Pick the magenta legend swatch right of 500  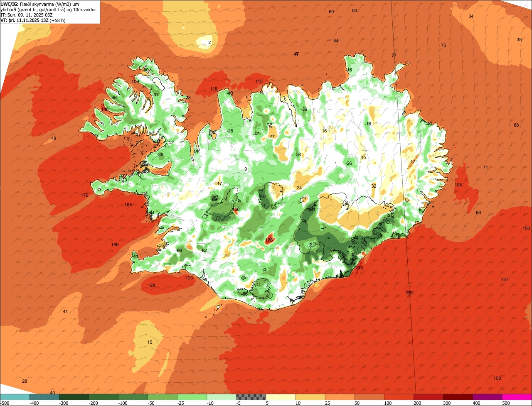pos(517,397)
